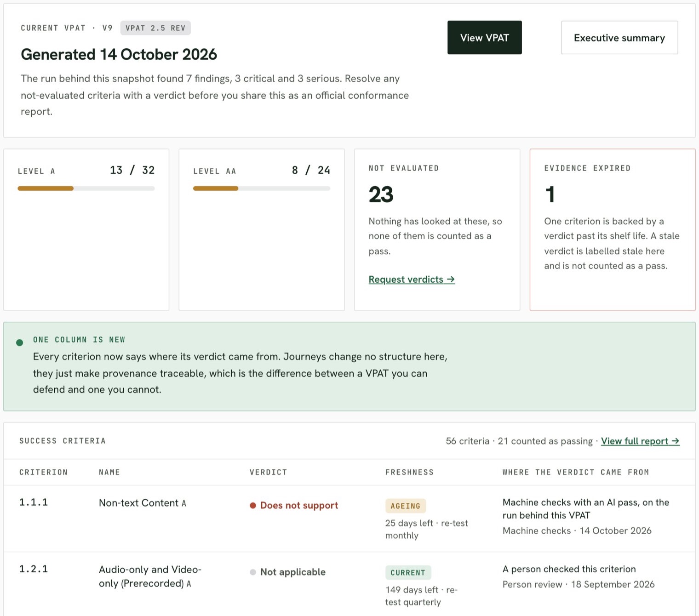Select the Name column header
This screenshot has height=616, width=699.
109,472
